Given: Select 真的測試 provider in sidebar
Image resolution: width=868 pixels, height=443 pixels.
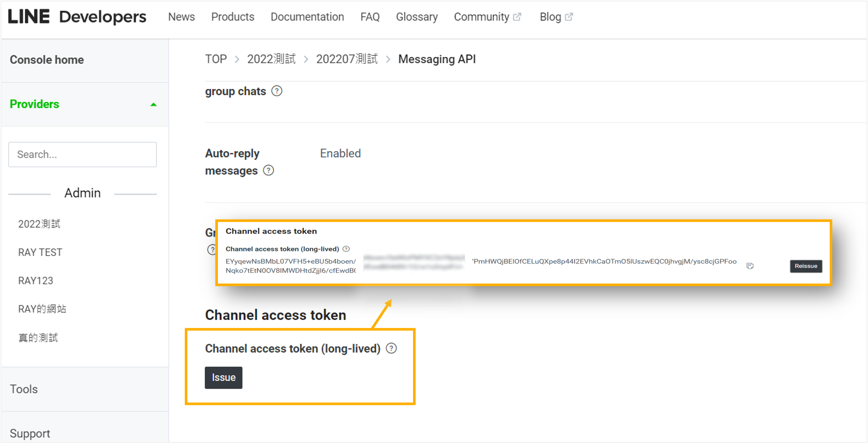Looking at the screenshot, I should click(x=38, y=338).
